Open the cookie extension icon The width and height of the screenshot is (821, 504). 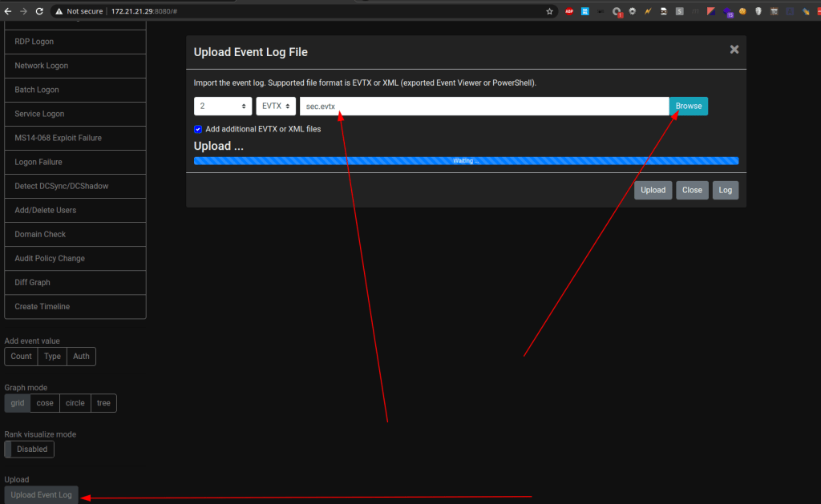point(742,11)
